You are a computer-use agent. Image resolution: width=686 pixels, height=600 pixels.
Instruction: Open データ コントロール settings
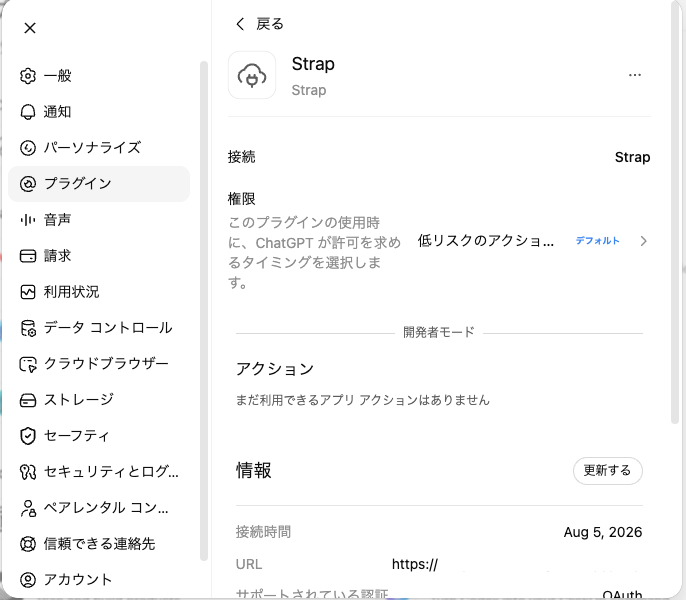pos(99,328)
